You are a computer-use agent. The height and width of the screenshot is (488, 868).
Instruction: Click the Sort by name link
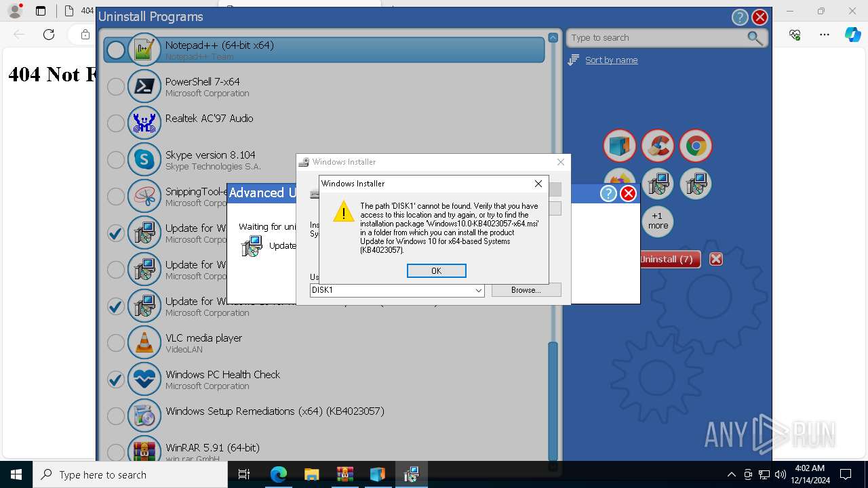(x=611, y=60)
